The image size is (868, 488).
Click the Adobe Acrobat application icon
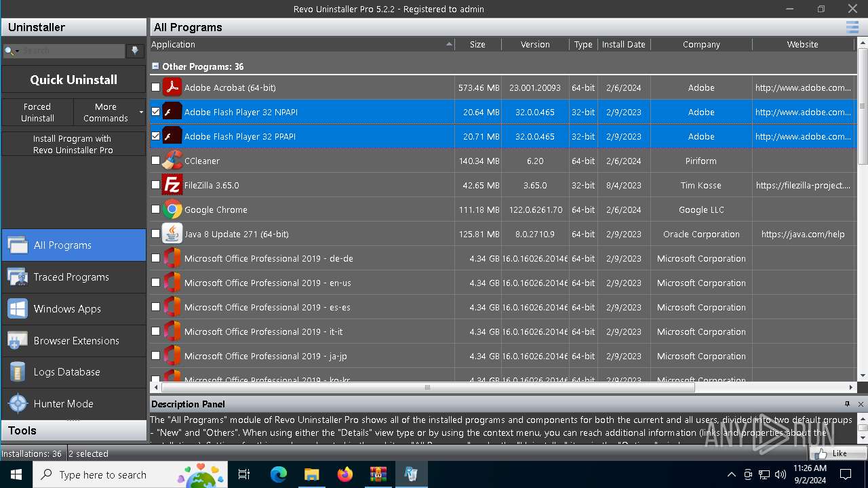tap(172, 87)
